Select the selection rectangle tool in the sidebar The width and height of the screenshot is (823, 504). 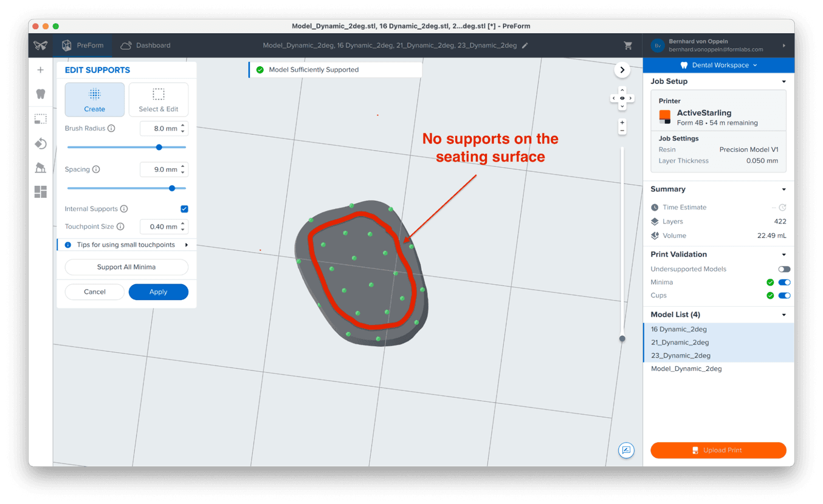pyautogui.click(x=41, y=119)
